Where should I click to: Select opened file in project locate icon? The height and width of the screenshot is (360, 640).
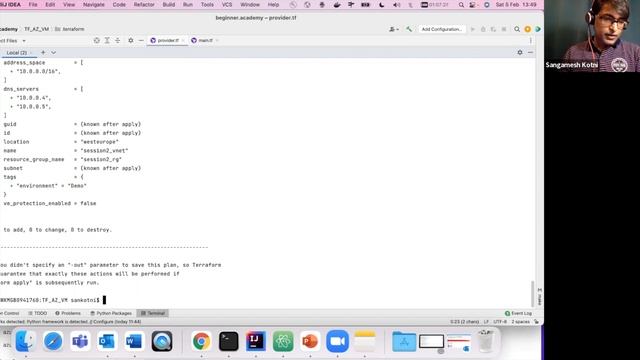pos(97,40)
